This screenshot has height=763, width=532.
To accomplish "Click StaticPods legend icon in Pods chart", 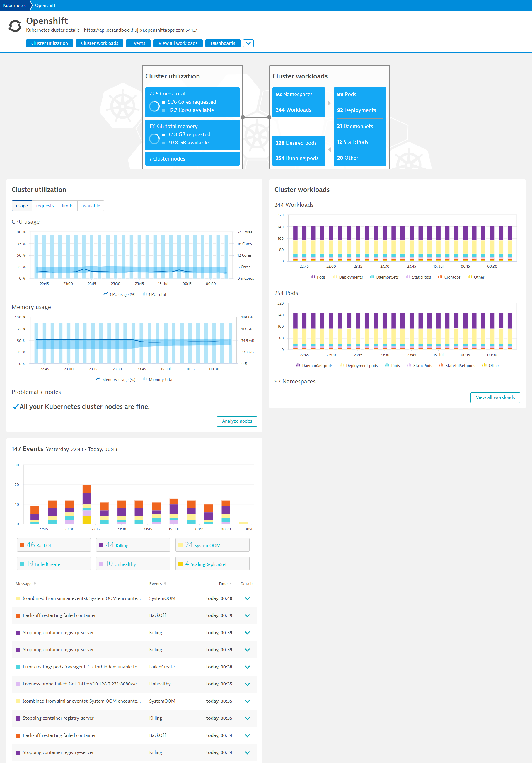I will coord(409,365).
